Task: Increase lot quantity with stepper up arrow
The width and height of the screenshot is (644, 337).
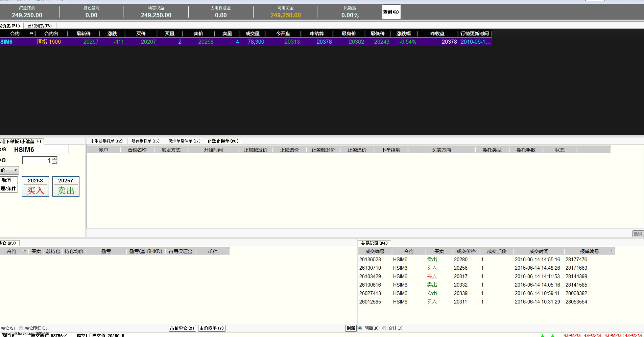Action: coord(54,158)
